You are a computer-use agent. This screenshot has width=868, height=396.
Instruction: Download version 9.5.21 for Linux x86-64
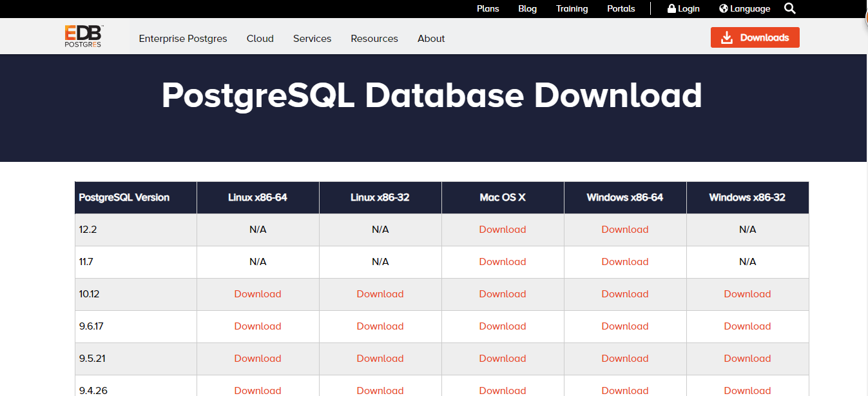tap(258, 359)
